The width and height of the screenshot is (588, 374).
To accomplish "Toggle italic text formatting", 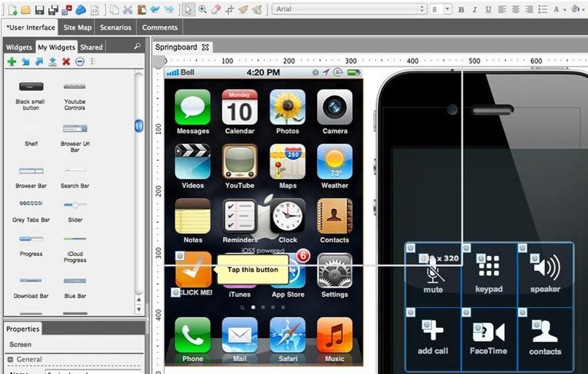I will pyautogui.click(x=474, y=9).
